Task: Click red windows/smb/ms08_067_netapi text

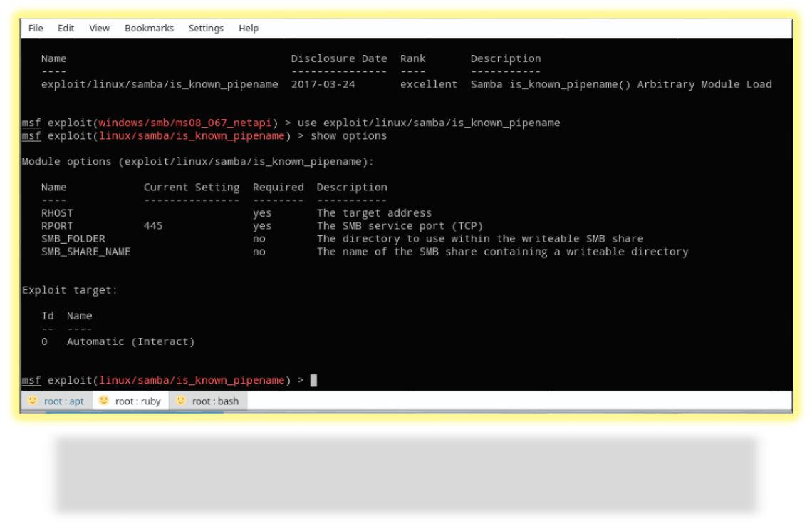Action: [185, 123]
